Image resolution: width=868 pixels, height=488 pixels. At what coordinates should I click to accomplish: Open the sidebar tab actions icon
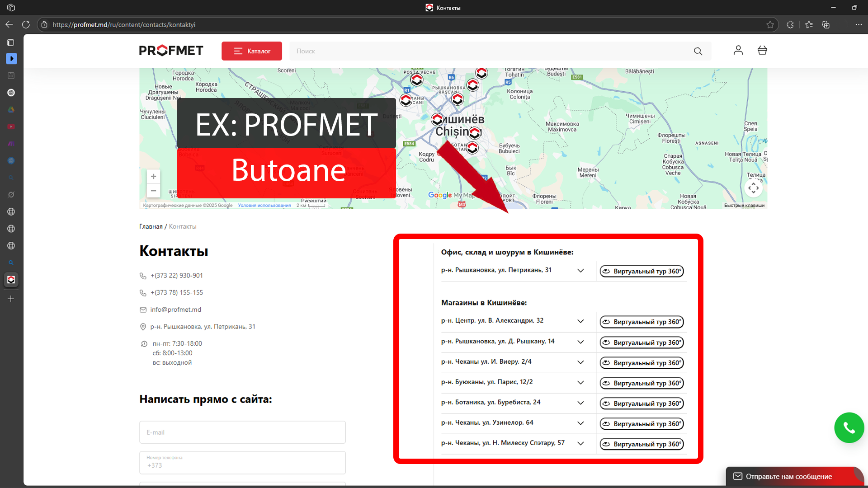pyautogui.click(x=11, y=42)
